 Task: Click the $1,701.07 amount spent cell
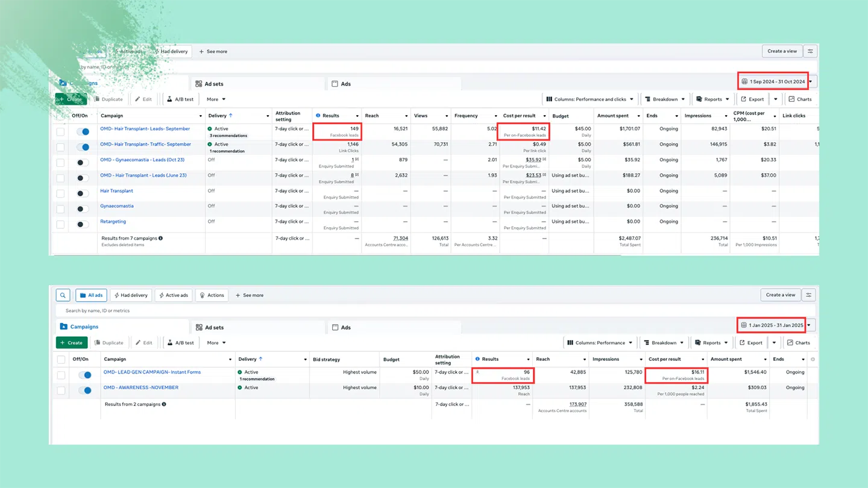[618, 131]
